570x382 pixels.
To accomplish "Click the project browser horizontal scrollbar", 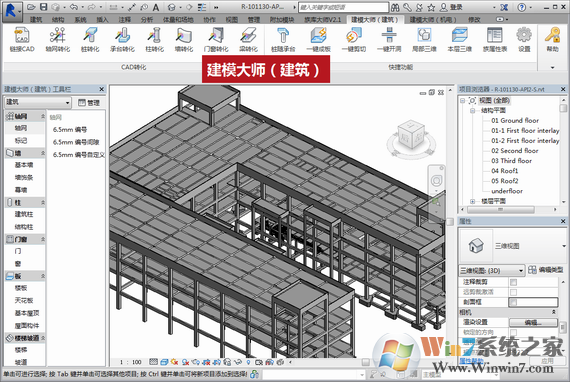I will [500, 209].
